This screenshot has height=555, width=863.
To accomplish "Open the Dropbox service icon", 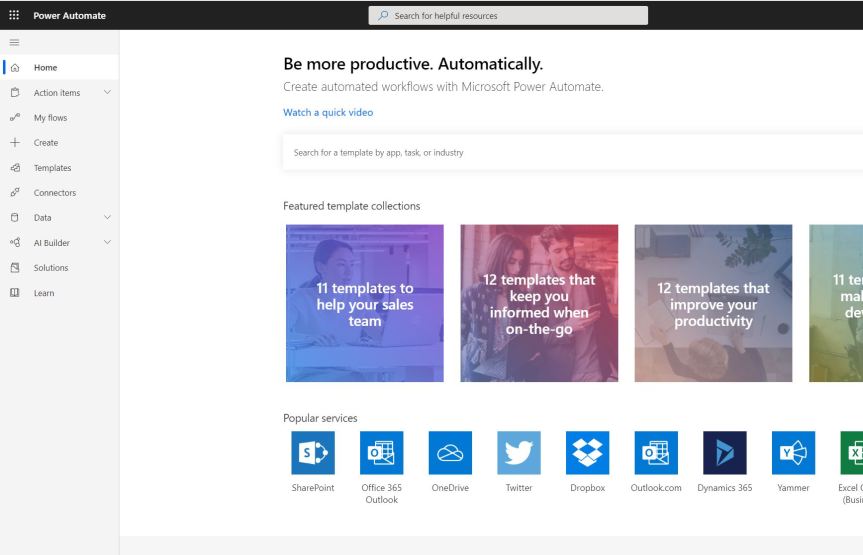I will click(587, 453).
